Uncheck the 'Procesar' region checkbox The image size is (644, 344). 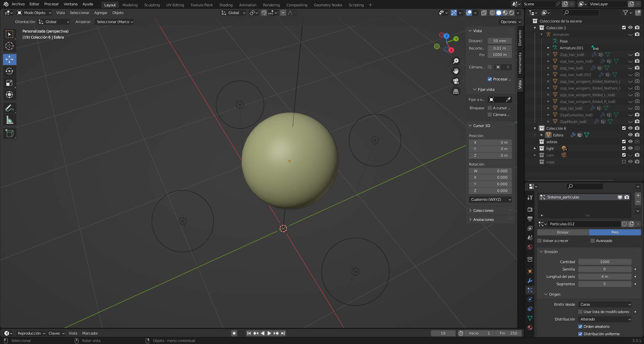[490, 79]
